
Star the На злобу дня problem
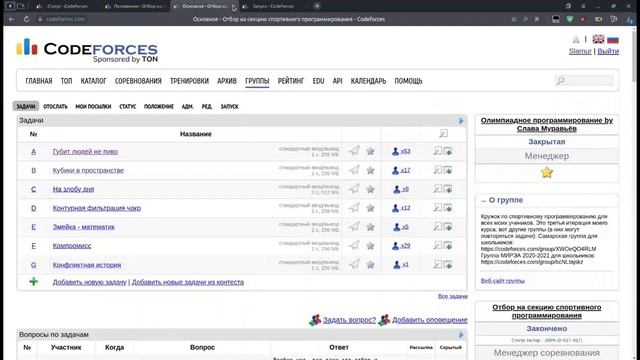(x=370, y=189)
